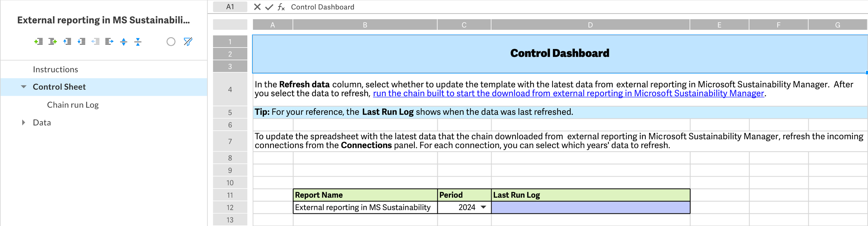Select column A header
Viewport: 868px width, 226px height.
click(x=273, y=25)
